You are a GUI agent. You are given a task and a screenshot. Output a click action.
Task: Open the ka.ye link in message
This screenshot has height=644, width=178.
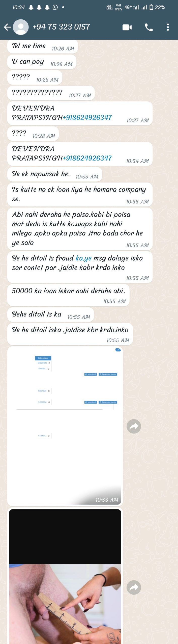pyautogui.click(x=83, y=258)
